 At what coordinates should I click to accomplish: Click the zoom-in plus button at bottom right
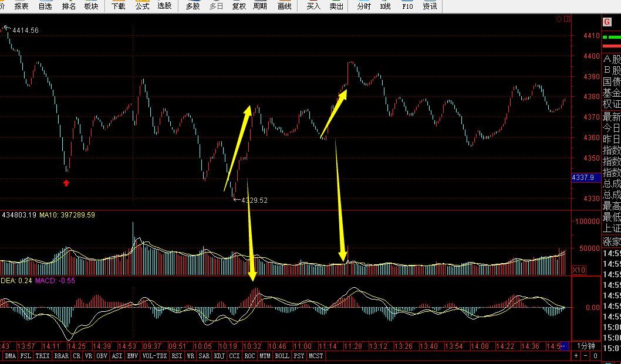coord(576,356)
